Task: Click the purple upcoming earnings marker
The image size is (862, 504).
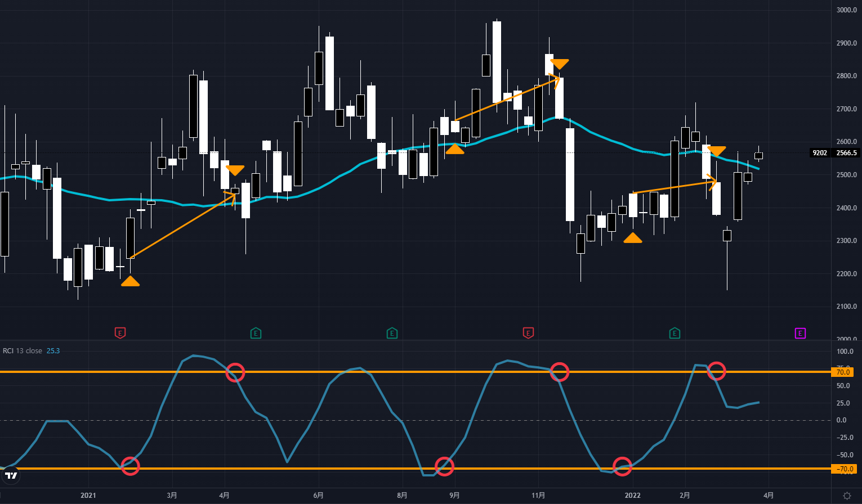Action: (800, 333)
